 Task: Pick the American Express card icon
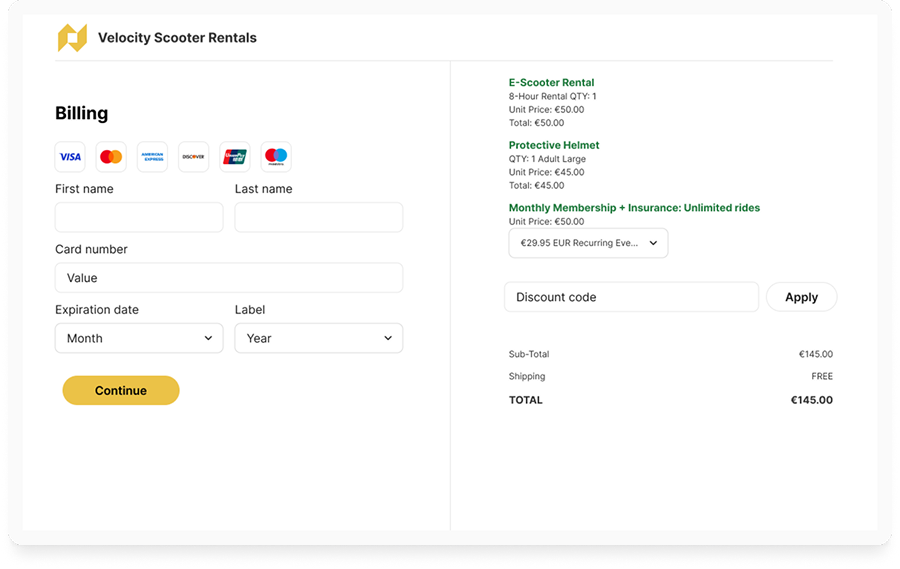(x=152, y=157)
